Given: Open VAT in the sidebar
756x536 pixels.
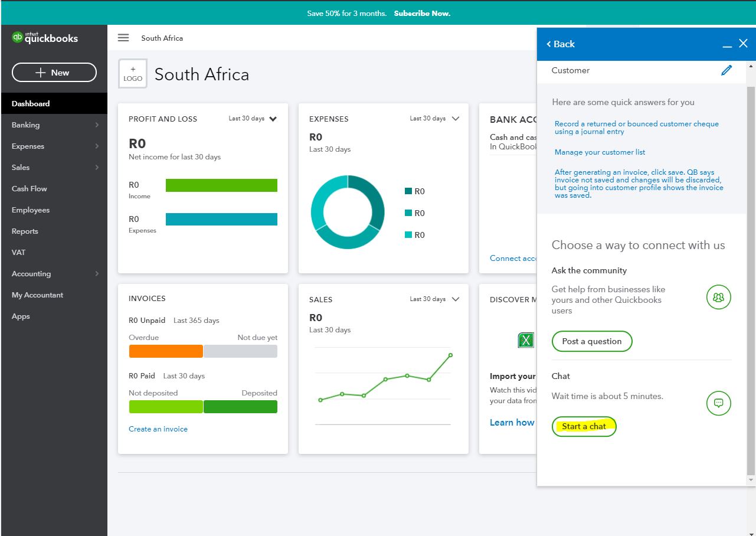Looking at the screenshot, I should 19,253.
